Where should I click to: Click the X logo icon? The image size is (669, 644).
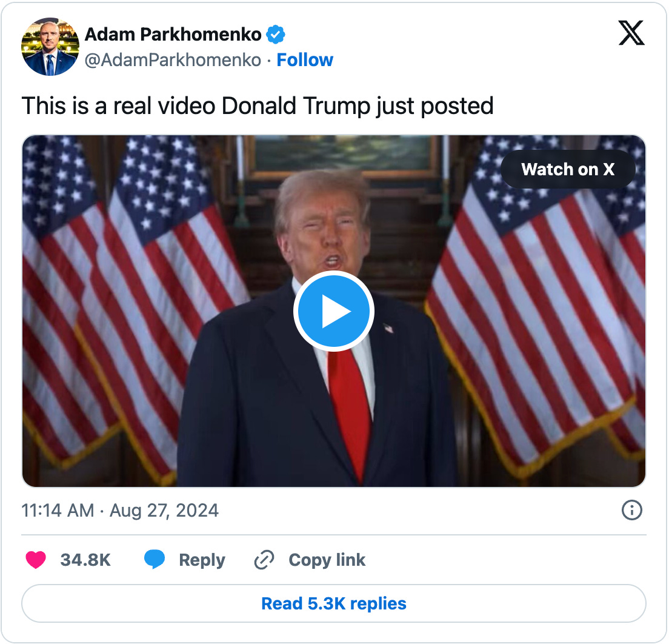click(631, 33)
